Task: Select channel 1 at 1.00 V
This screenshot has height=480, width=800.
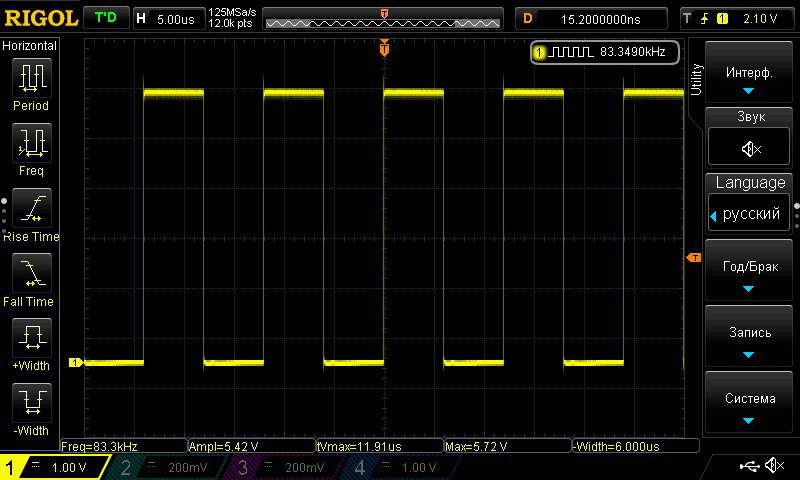Action: (x=55, y=467)
